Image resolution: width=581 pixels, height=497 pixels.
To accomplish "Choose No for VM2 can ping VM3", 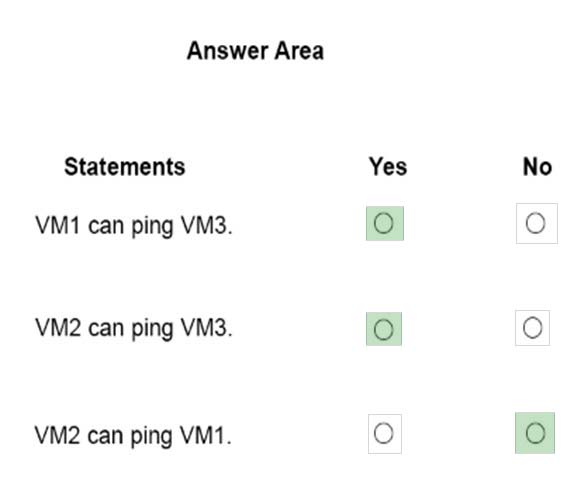I will click(x=532, y=328).
